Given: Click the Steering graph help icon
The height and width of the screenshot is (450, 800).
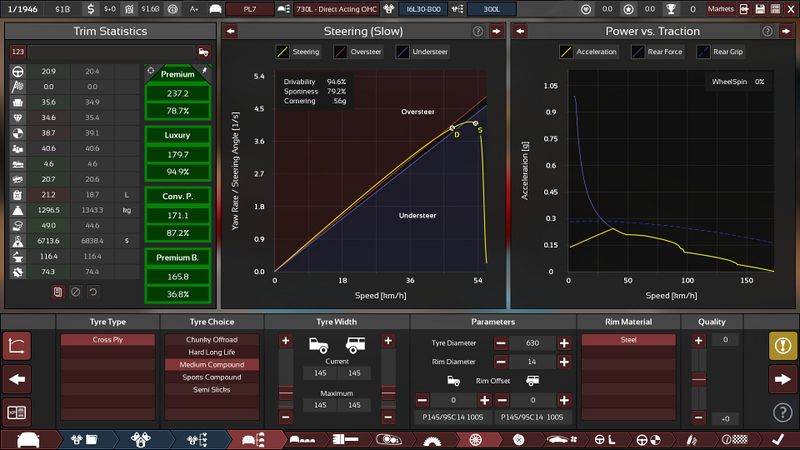Looking at the screenshot, I should (x=477, y=31).
